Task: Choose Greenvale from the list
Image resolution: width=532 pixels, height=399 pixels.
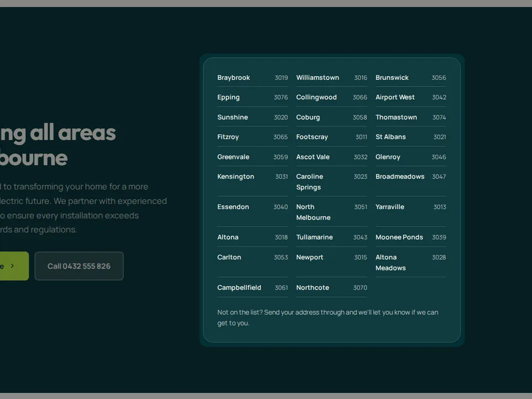Action: point(233,157)
